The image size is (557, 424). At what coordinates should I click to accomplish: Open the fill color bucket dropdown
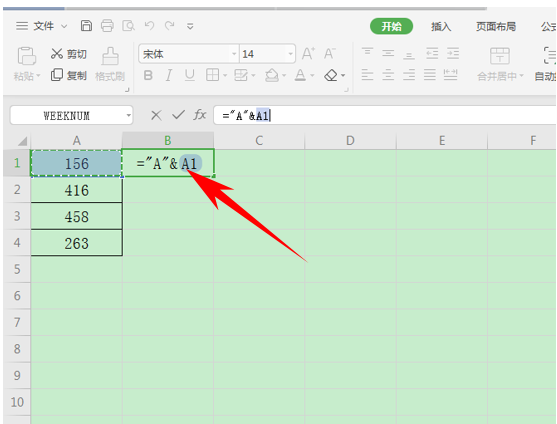tap(284, 75)
